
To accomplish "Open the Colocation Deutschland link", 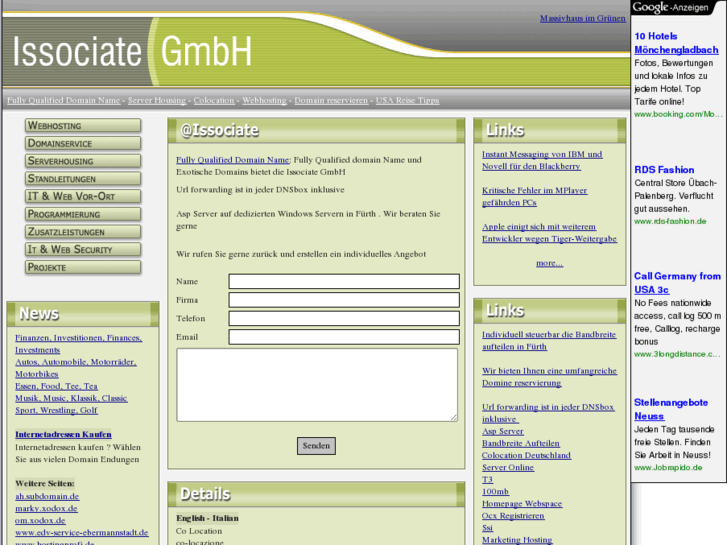I will pyautogui.click(x=526, y=455).
